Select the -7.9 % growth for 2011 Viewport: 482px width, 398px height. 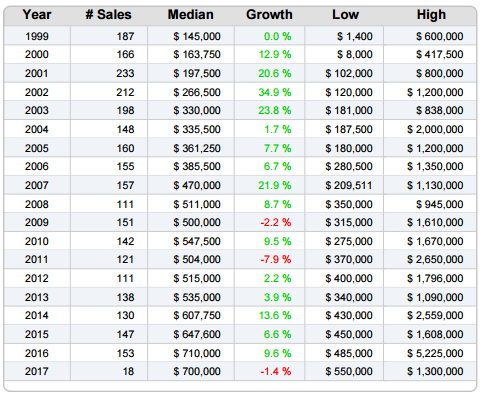coord(276,259)
